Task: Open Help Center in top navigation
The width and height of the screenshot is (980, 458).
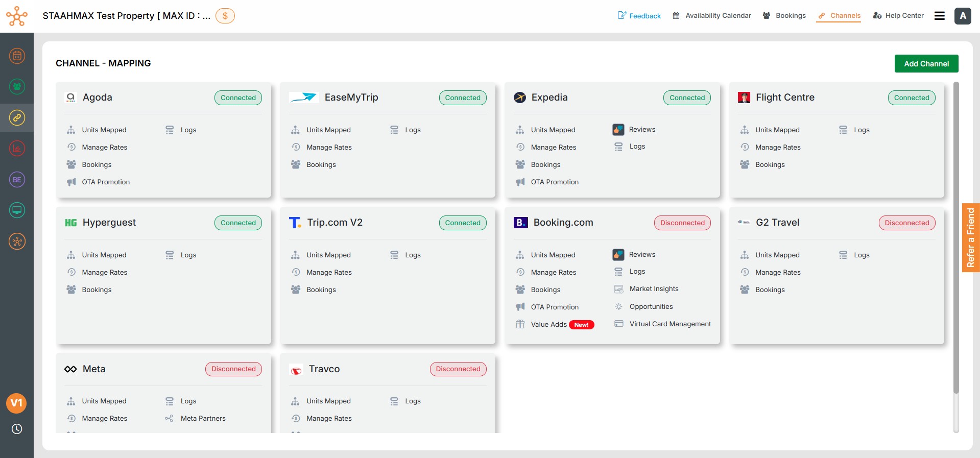Action: coord(898,16)
